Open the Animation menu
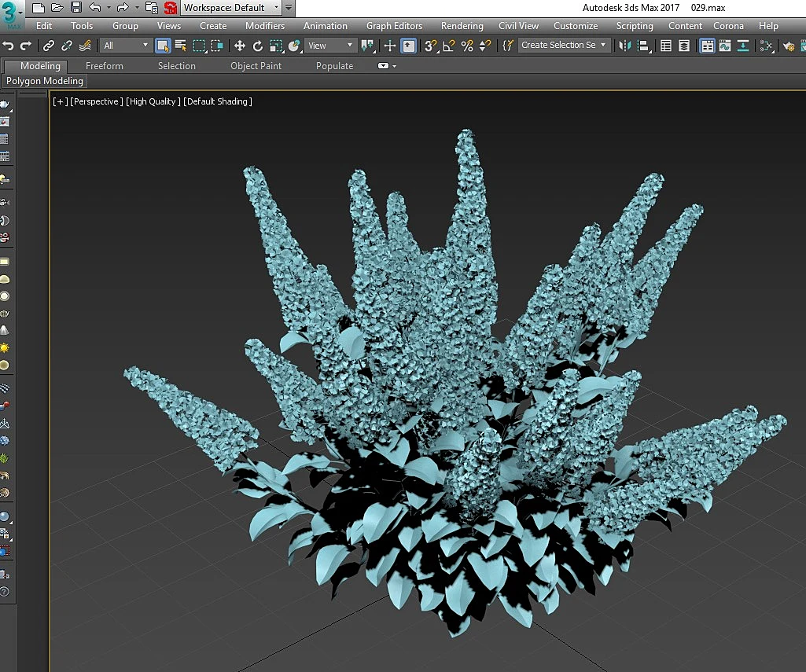This screenshot has height=672, width=806. click(x=326, y=26)
